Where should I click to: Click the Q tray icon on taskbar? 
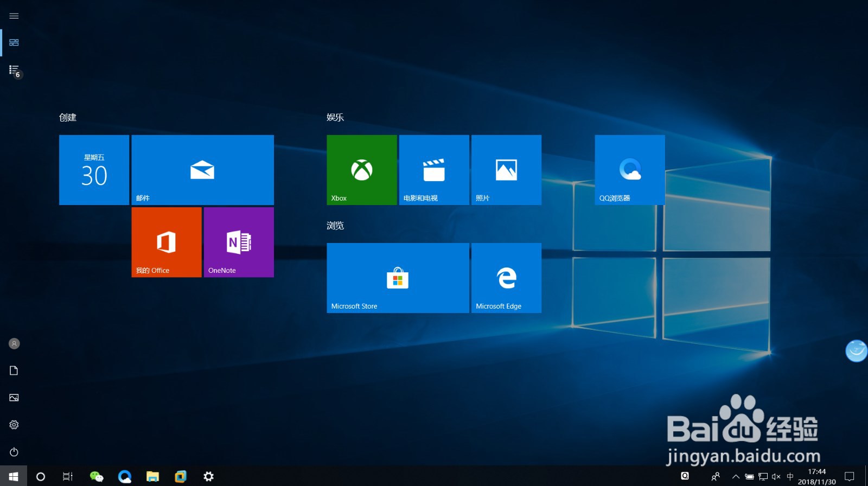(x=685, y=476)
